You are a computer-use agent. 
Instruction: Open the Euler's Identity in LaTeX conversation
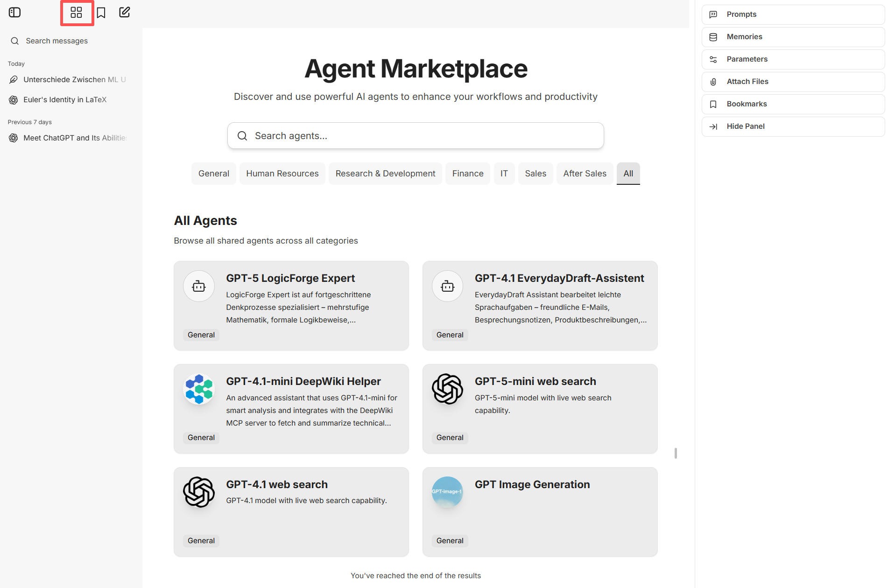click(x=65, y=100)
